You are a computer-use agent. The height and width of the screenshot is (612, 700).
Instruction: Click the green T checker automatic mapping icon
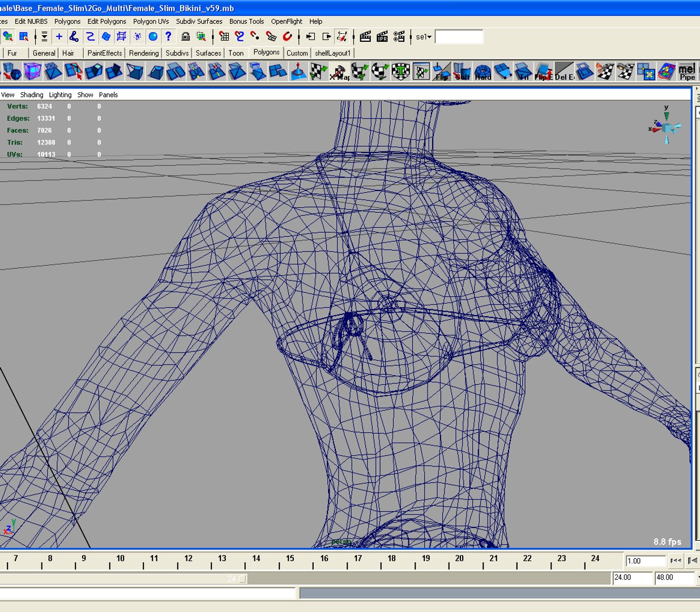coord(401,72)
